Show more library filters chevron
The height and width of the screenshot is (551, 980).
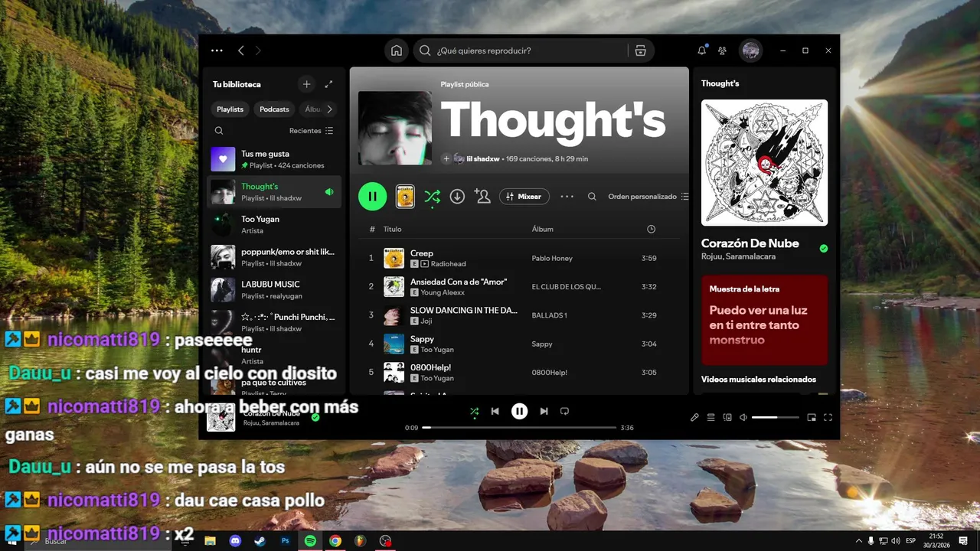coord(330,109)
